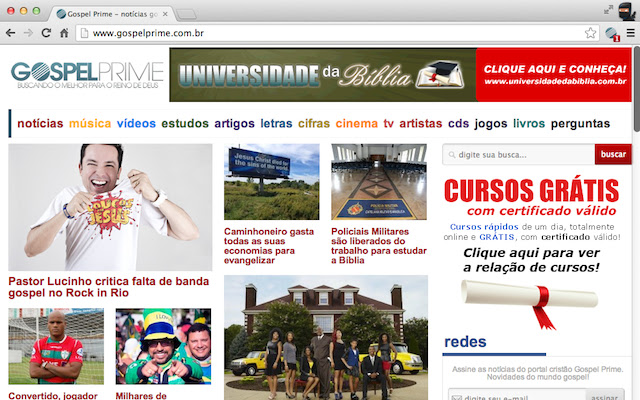640x400 pixels.
Task: Click the GospelPrime site logo
Action: click(x=87, y=75)
